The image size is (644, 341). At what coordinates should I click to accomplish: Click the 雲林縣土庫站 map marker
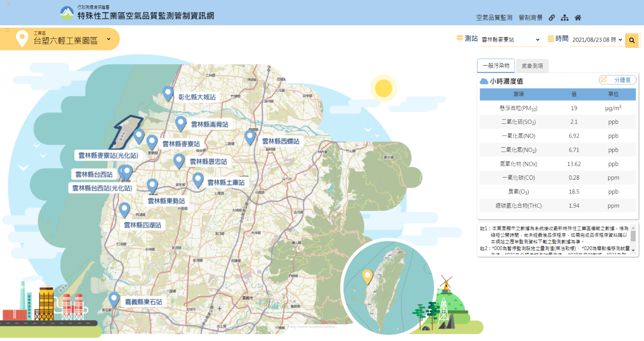click(198, 180)
